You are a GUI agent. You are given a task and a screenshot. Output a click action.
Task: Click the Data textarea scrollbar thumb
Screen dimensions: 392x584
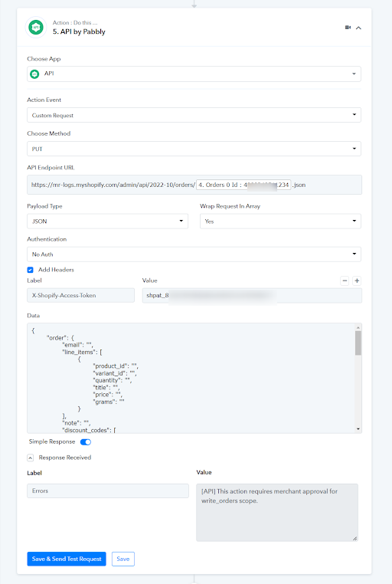tap(358, 343)
